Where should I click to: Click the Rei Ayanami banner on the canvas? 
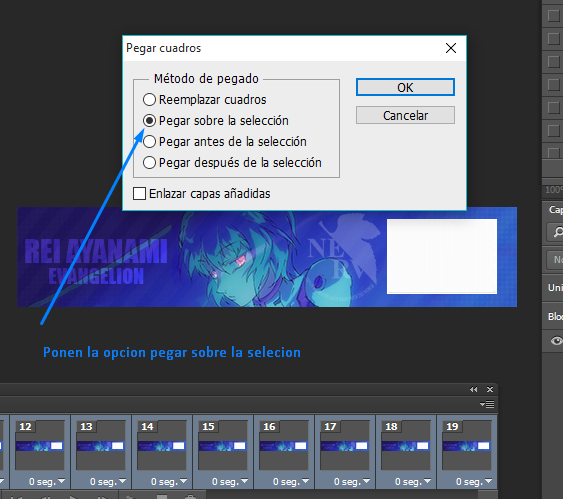click(x=267, y=257)
